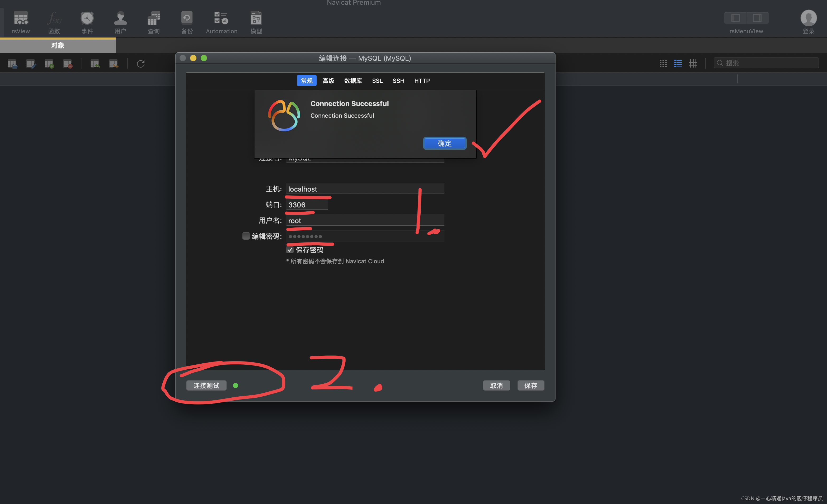
Task: Show the right pane in rsMenuView
Action: 757,18
